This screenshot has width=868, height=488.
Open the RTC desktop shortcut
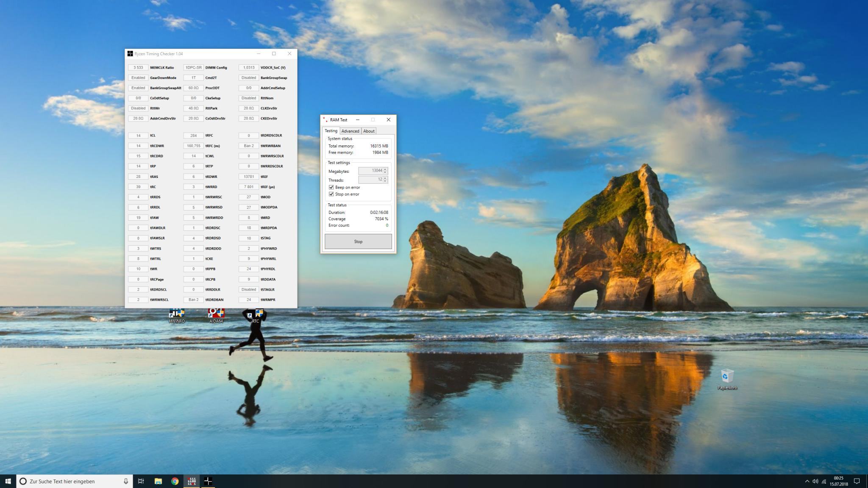255,316
